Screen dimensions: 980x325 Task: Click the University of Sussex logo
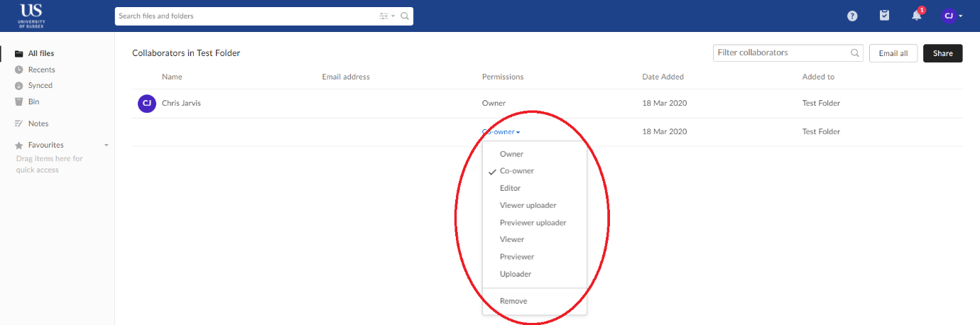click(x=32, y=16)
